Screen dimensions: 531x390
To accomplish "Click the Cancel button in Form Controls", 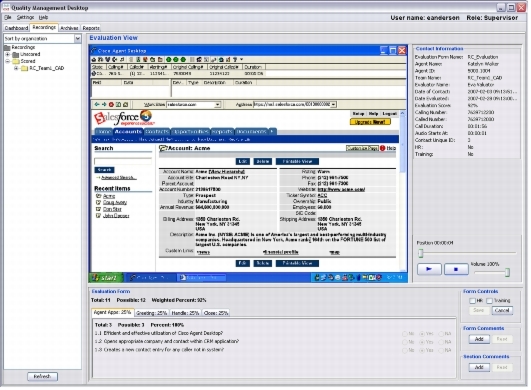I will click(502, 310).
